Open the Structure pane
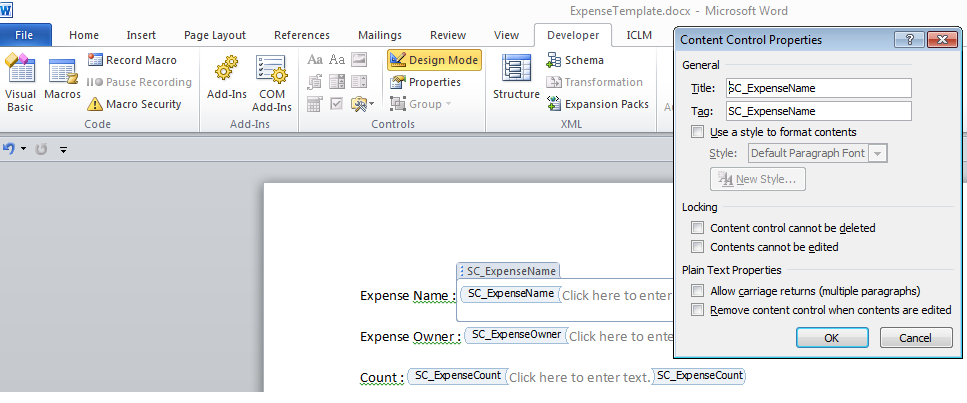The image size is (967, 403). pyautogui.click(x=516, y=78)
